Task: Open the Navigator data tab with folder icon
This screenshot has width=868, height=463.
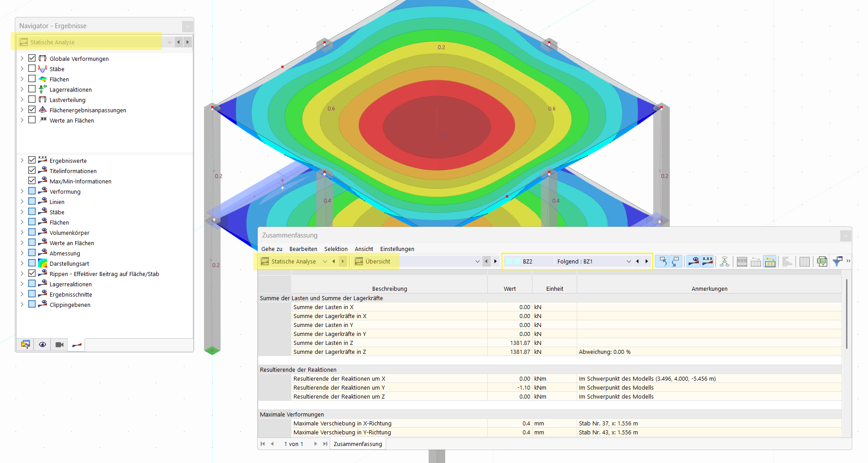Action: (26, 344)
